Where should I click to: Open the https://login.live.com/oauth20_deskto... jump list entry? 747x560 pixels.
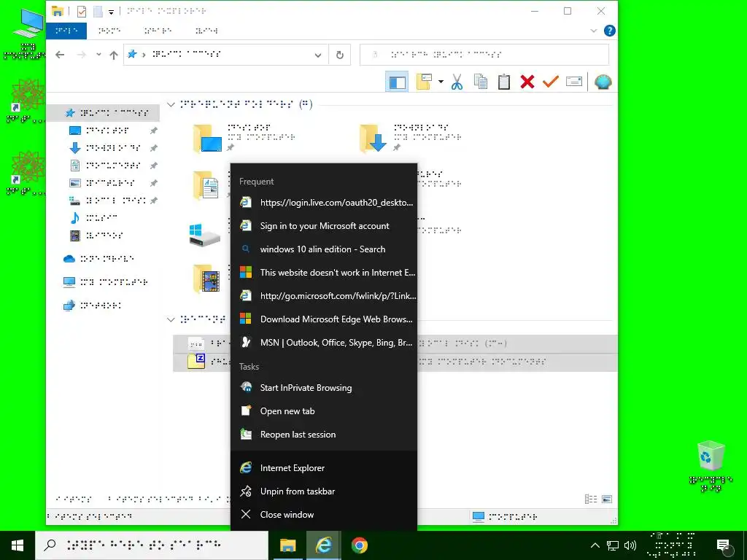[324, 203]
